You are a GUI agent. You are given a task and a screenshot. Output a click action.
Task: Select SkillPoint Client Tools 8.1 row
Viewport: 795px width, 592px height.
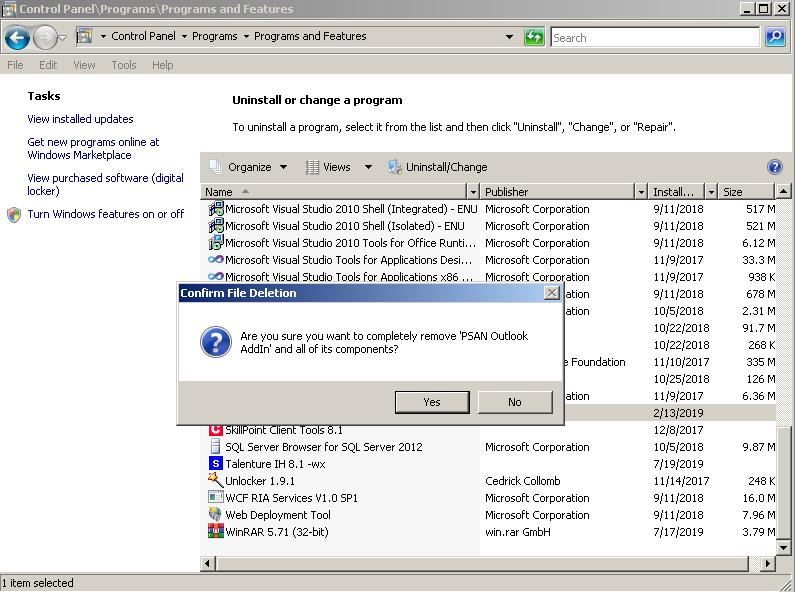(x=490, y=430)
